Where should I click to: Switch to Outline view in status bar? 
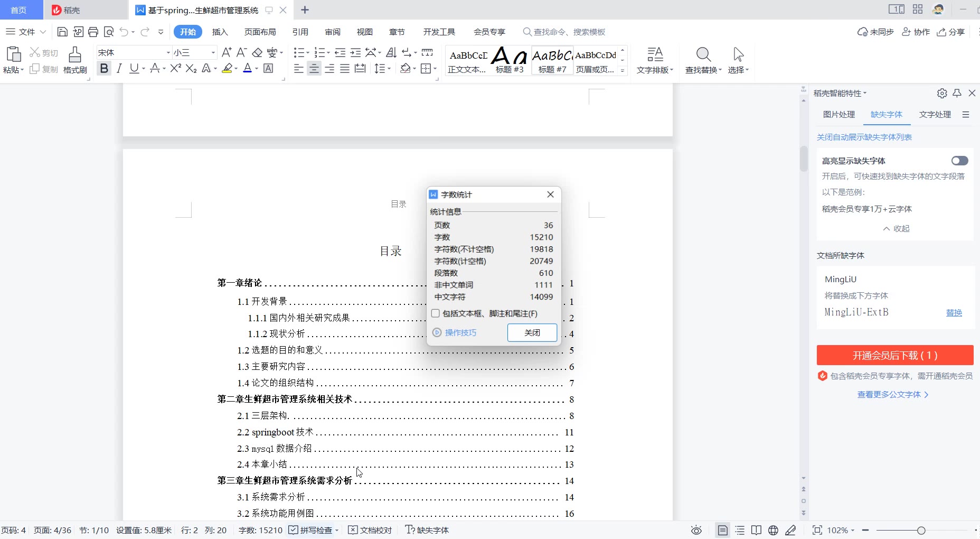tap(740, 530)
